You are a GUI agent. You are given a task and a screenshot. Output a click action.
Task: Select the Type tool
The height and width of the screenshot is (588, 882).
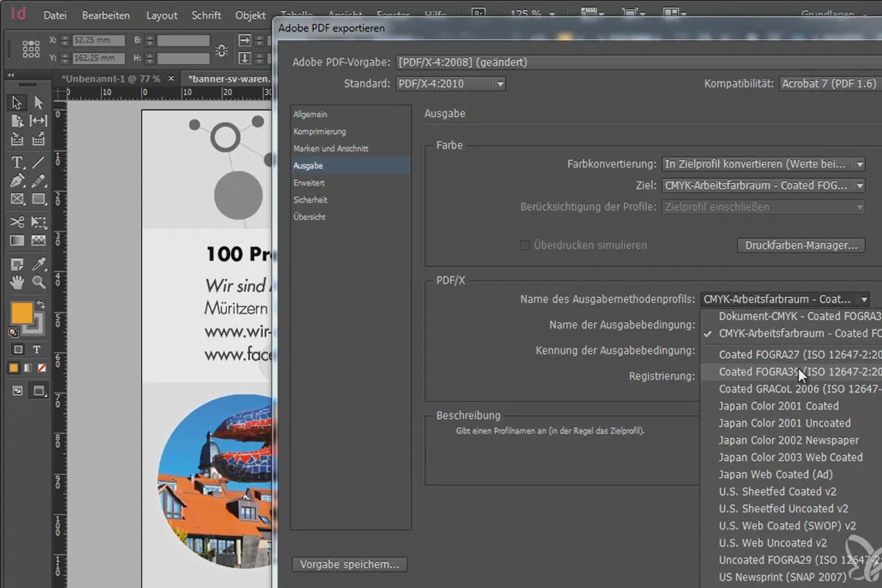(x=18, y=162)
